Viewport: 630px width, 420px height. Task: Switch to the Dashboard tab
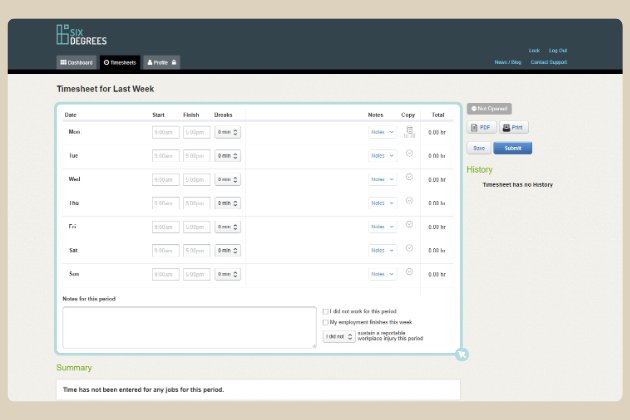click(x=76, y=62)
